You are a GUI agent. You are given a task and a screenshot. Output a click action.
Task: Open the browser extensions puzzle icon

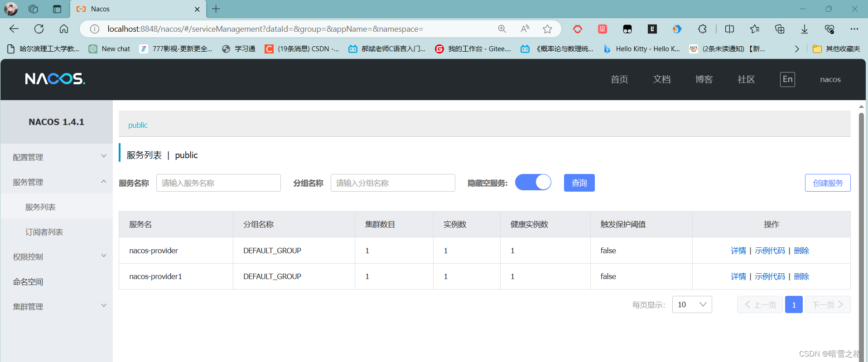[702, 29]
